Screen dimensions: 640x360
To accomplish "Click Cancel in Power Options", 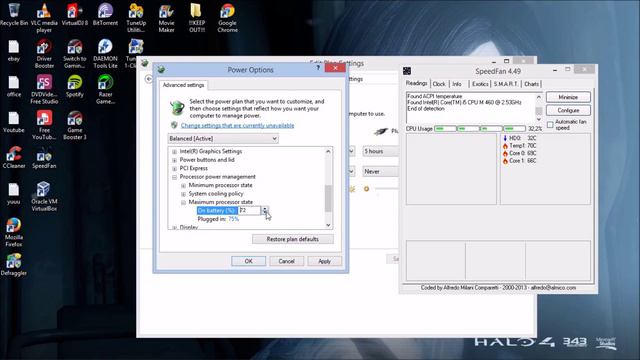I will (287, 261).
